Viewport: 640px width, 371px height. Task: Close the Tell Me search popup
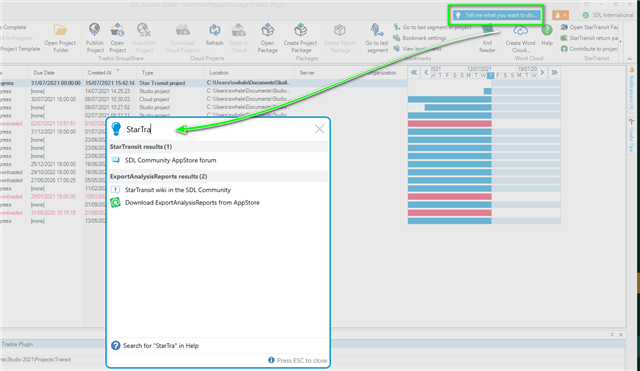click(319, 129)
